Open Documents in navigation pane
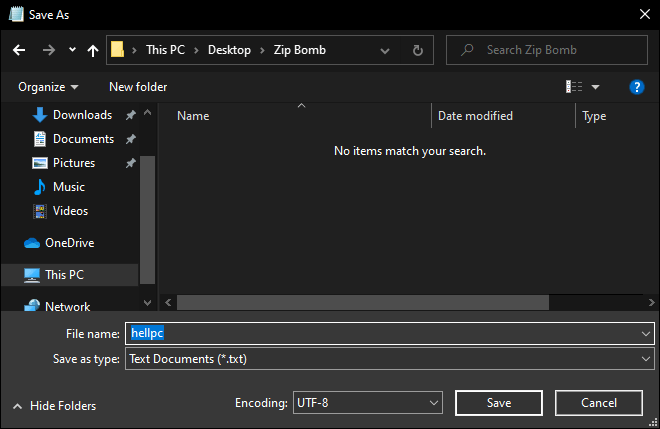Viewport: 660px width, 429px height. 83,139
